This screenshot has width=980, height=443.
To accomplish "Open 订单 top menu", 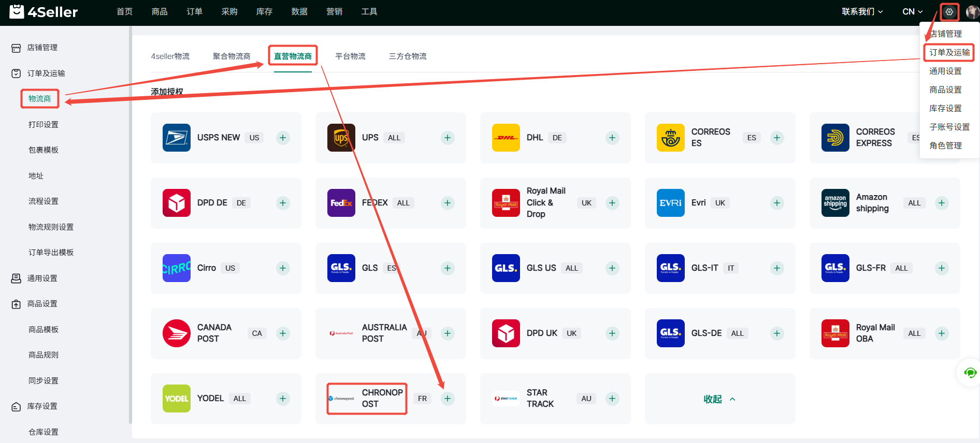I will [x=194, y=11].
